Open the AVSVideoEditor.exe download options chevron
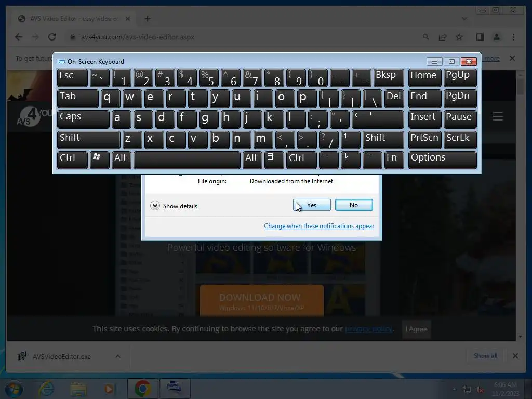 pyautogui.click(x=118, y=356)
